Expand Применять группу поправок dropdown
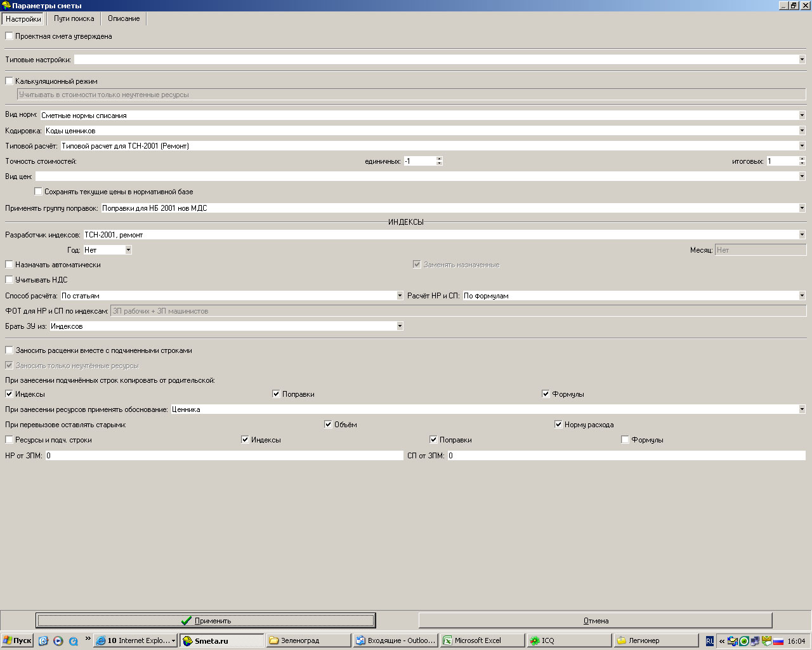The width and height of the screenshot is (812, 650). click(x=802, y=208)
